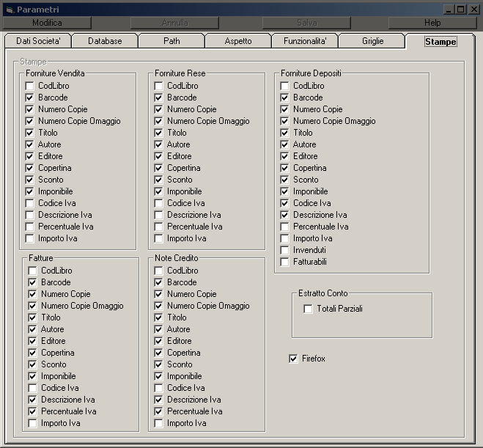
Task: Enable CodLibro in Forniture Depositi
Action: pos(284,86)
